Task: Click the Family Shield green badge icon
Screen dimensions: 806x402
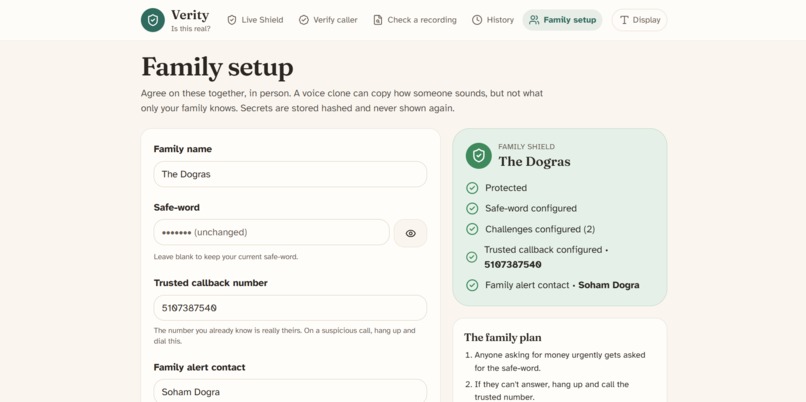Action: [479, 156]
